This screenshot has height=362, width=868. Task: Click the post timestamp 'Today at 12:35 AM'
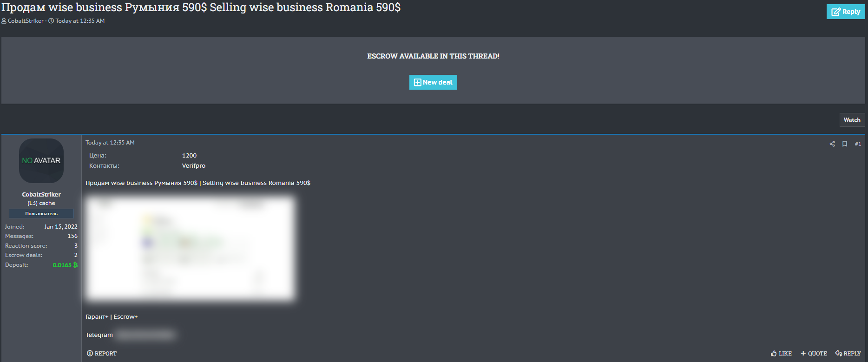pyautogui.click(x=110, y=143)
